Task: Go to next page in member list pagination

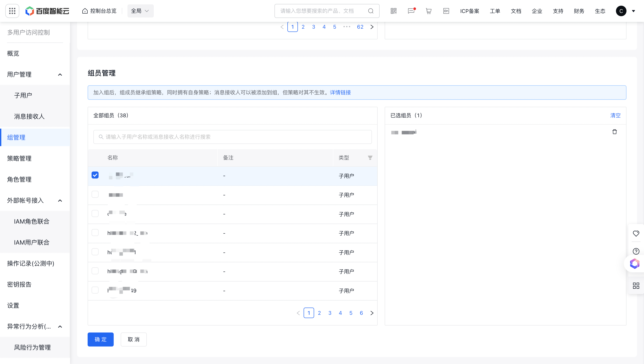Action: click(372, 313)
